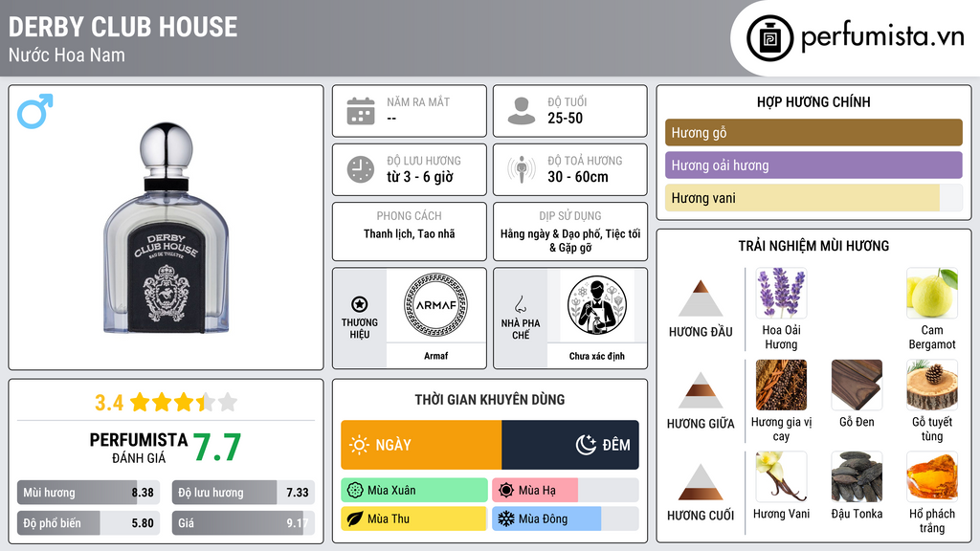Select the Ngày daytime segment
Viewport: 980px width, 551px height.
[421, 445]
